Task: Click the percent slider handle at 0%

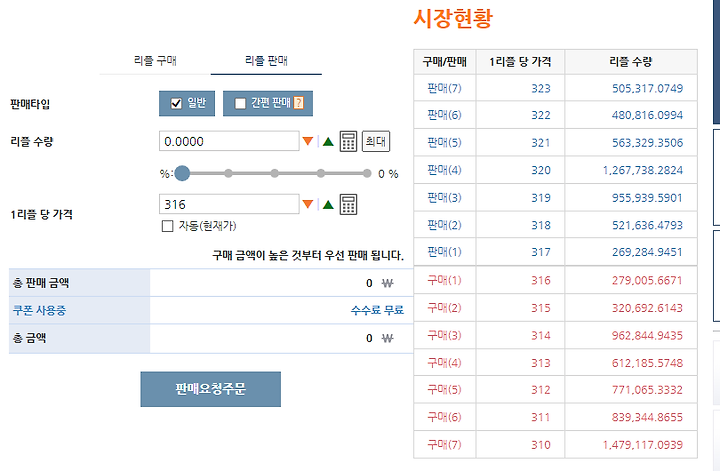Action: [182, 173]
